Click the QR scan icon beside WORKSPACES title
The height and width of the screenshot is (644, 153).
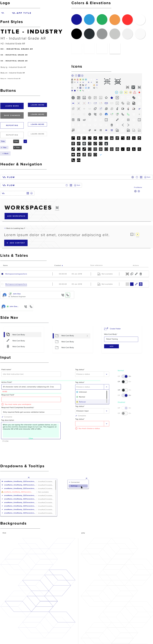(x=57, y=207)
